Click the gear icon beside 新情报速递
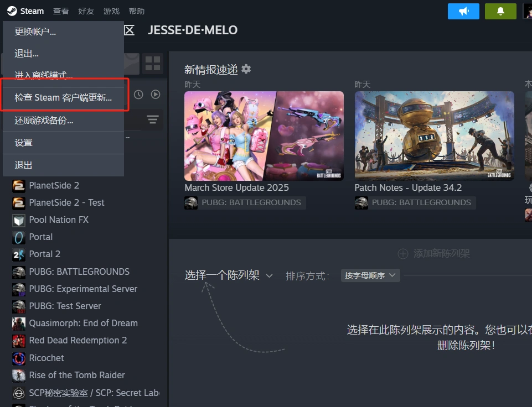This screenshot has height=407, width=532. (x=246, y=69)
